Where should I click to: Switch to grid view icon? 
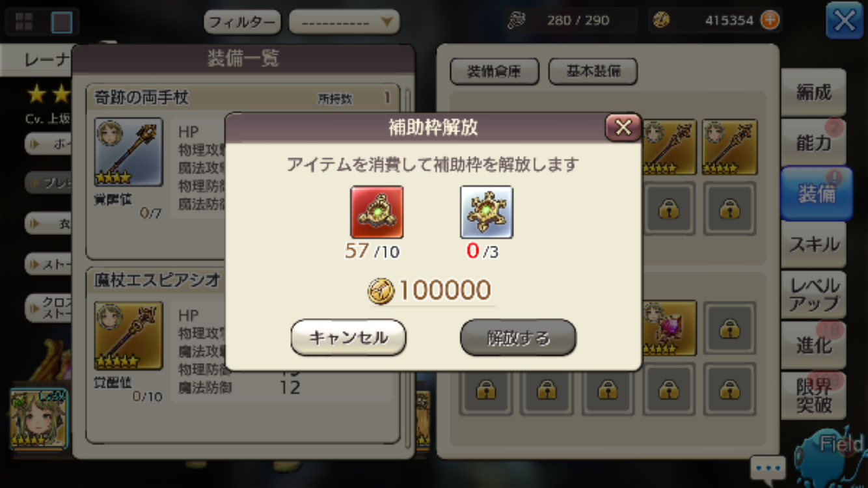pyautogui.click(x=25, y=21)
